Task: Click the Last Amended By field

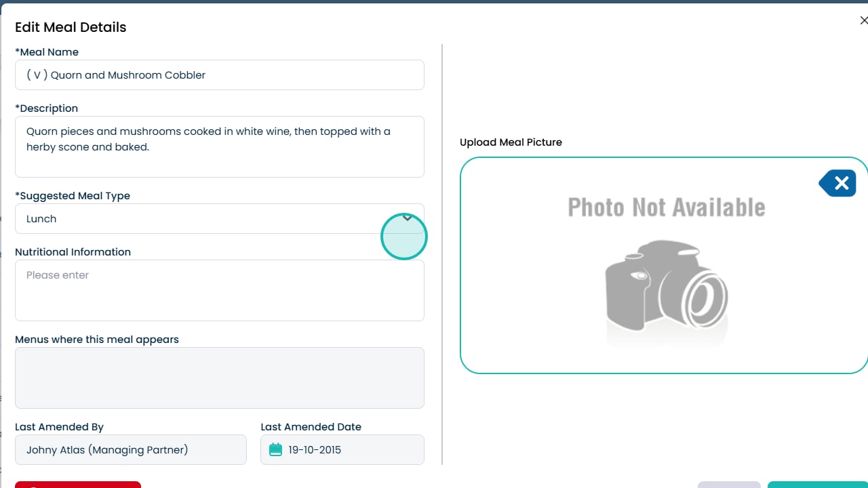Action: [131, 449]
